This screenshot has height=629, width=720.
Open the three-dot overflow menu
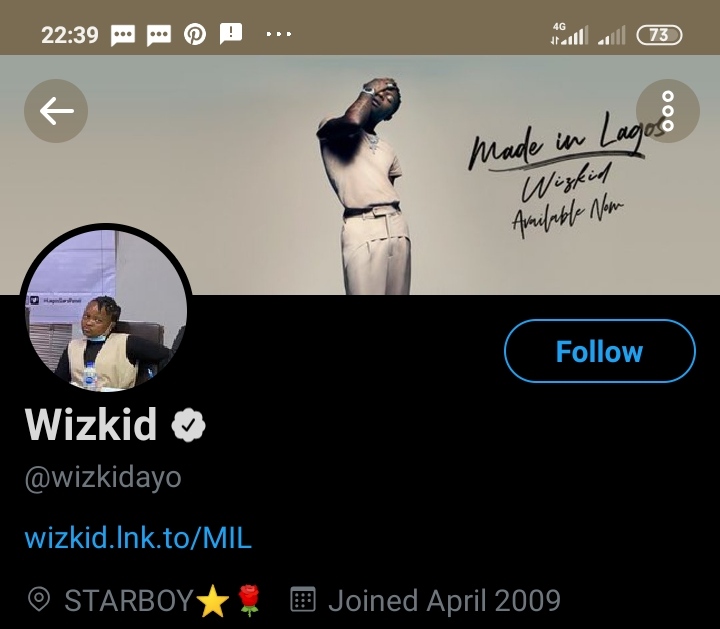pos(667,110)
